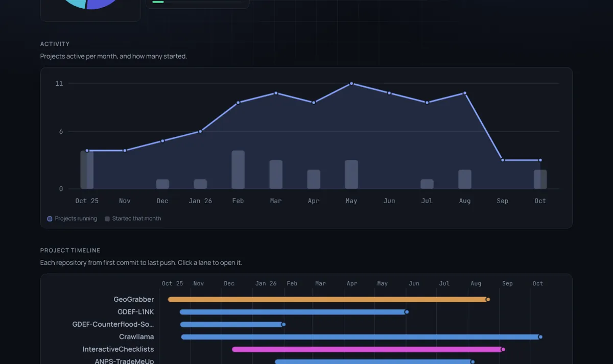The image size is (613, 364).
Task: Click the ACTIVITY section heading
Action: point(55,44)
